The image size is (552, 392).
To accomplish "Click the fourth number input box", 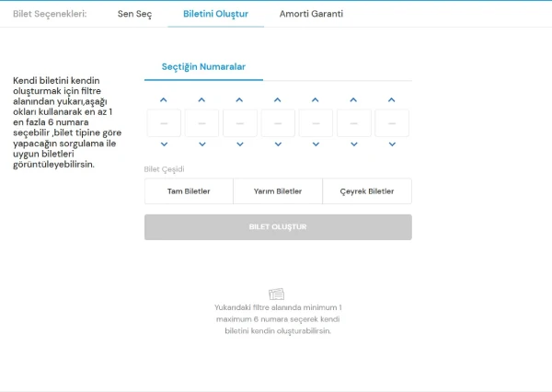I will [278, 122].
